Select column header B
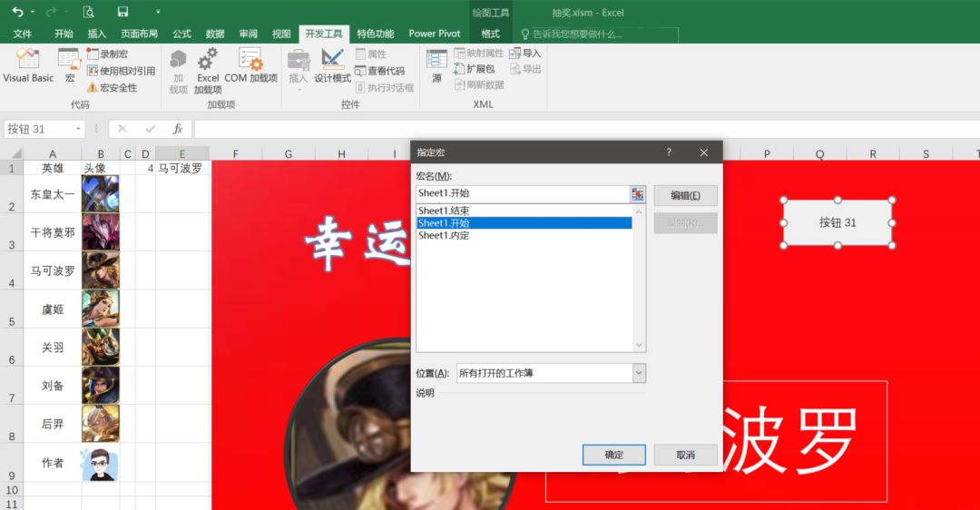Viewport: 980px width, 510px height. point(100,153)
